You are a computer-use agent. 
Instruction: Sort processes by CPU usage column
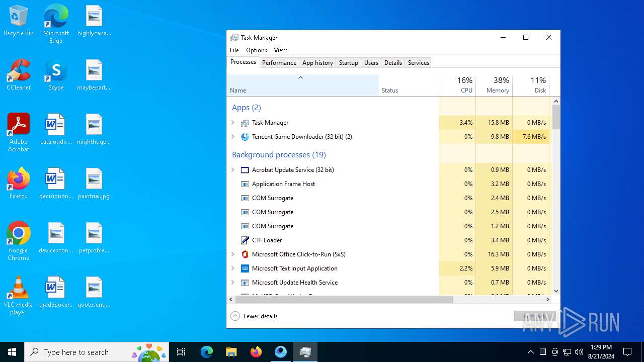point(457,85)
